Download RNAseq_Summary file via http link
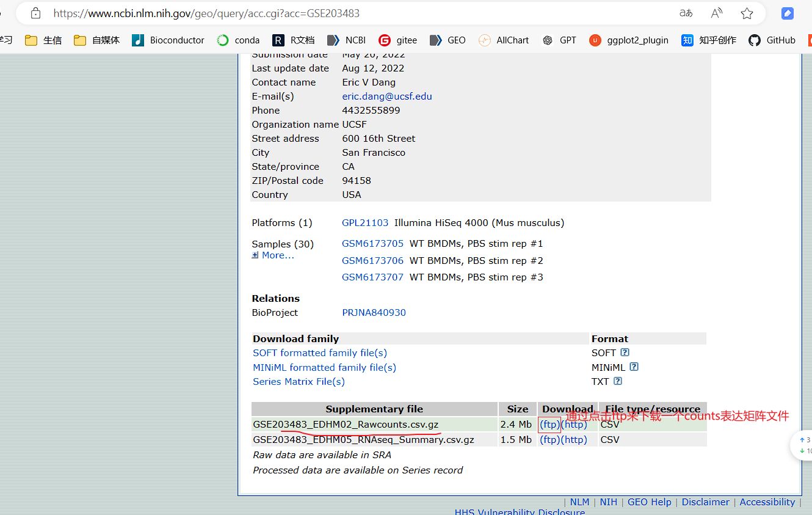 click(574, 440)
